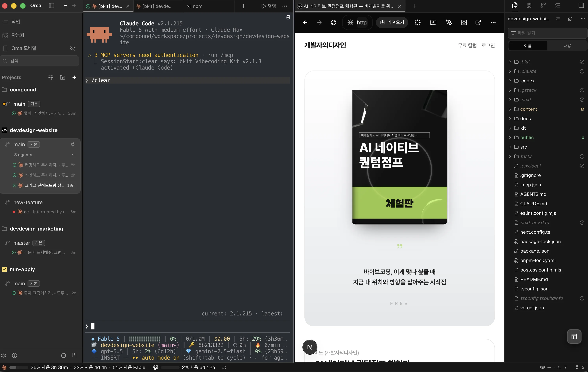
Task: Open browser toolbar more options
Action: coord(493,22)
